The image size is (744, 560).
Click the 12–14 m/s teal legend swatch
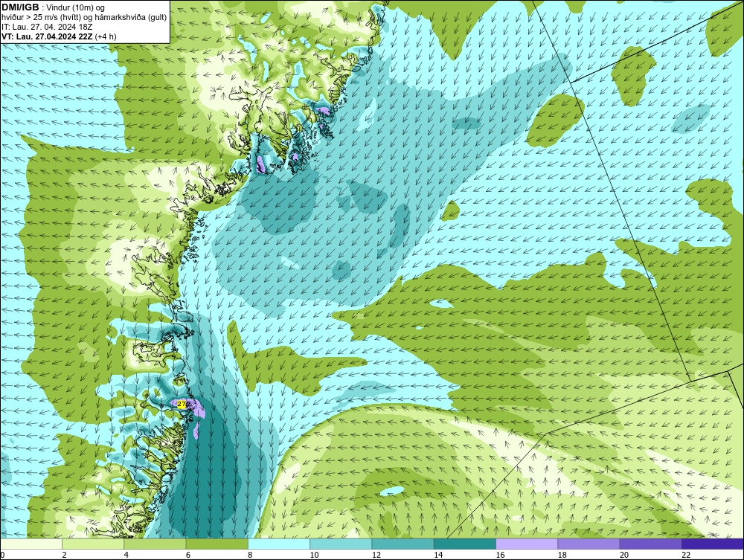(x=403, y=544)
